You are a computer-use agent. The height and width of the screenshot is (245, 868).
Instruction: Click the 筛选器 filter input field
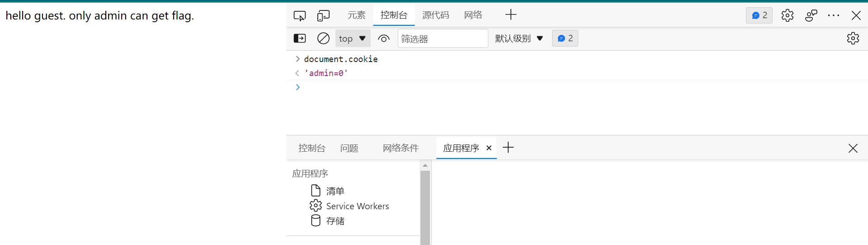point(442,38)
